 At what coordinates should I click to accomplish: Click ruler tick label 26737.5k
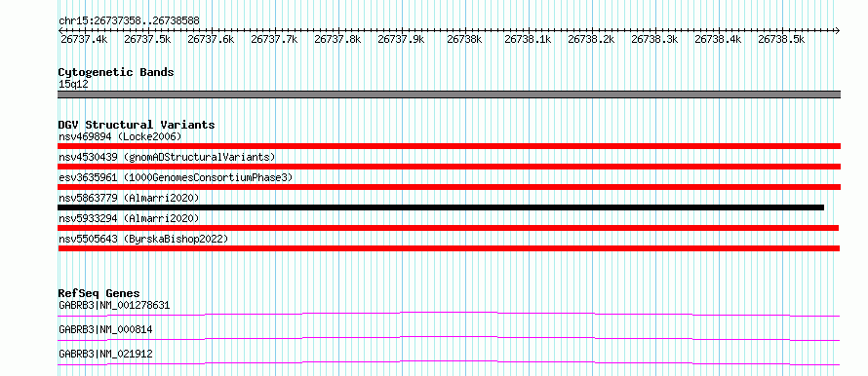[147, 39]
